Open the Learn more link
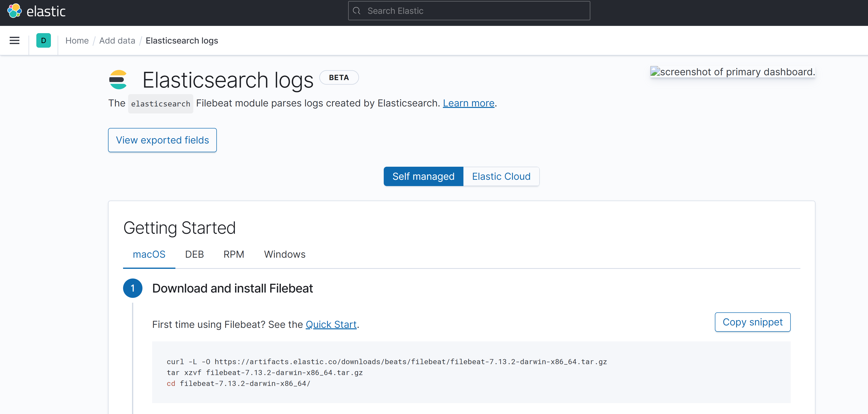The image size is (868, 414). pos(468,103)
